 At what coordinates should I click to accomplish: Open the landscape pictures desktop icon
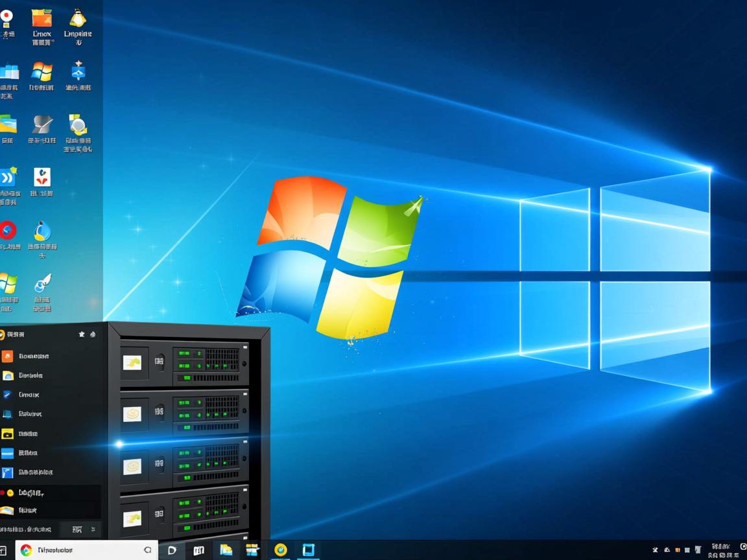[9, 124]
